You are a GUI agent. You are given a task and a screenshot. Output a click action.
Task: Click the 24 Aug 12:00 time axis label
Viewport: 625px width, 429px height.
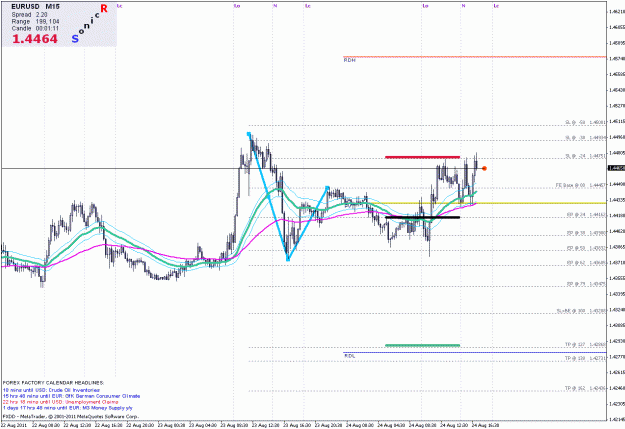point(454,425)
